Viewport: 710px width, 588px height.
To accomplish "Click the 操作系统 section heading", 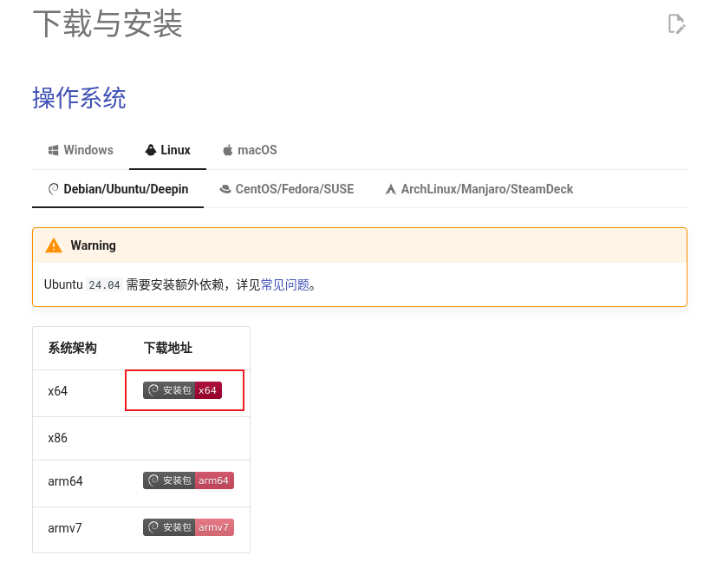I will click(x=79, y=98).
